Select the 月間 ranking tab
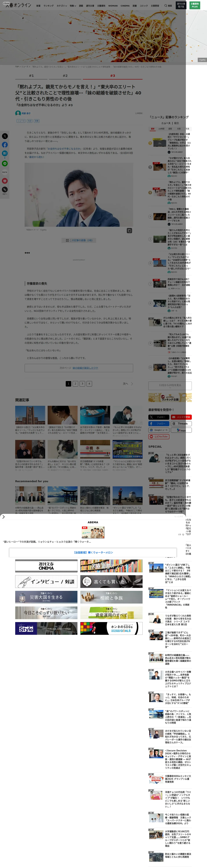The height and width of the screenshot is (868, 207). (x=179, y=129)
